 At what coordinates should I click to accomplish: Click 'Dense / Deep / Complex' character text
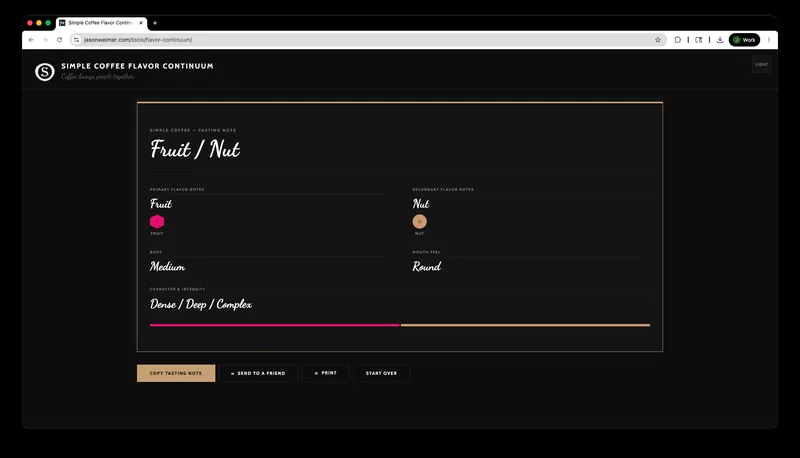click(201, 304)
